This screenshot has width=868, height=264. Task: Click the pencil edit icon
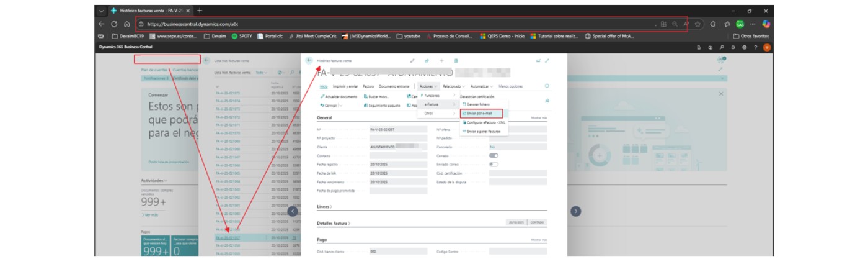tap(412, 61)
